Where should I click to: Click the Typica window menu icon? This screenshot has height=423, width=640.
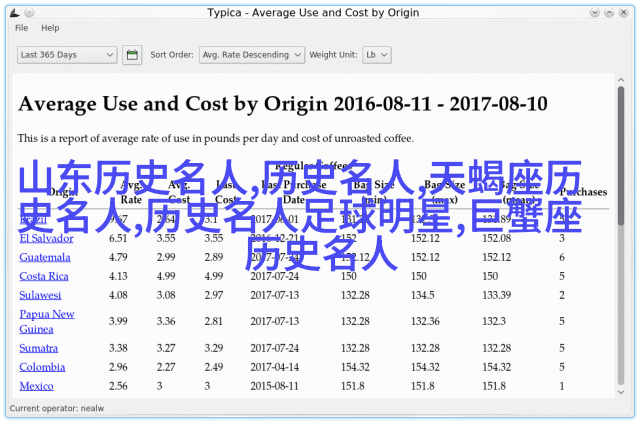[x=12, y=12]
